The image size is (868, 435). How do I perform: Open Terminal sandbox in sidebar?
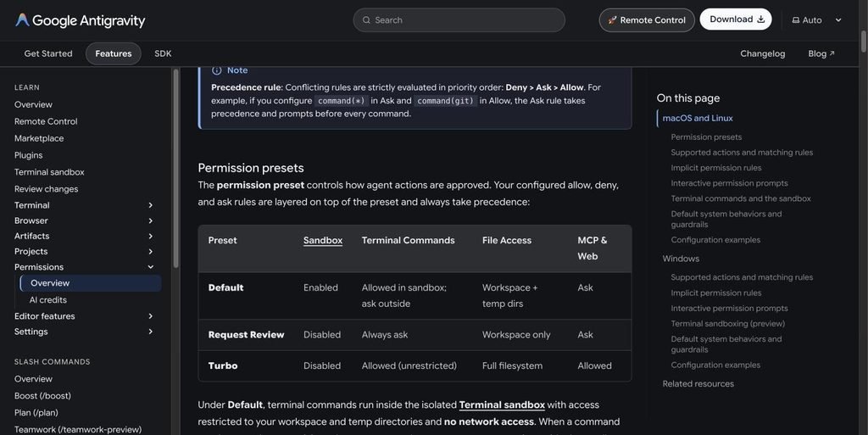[x=49, y=172]
